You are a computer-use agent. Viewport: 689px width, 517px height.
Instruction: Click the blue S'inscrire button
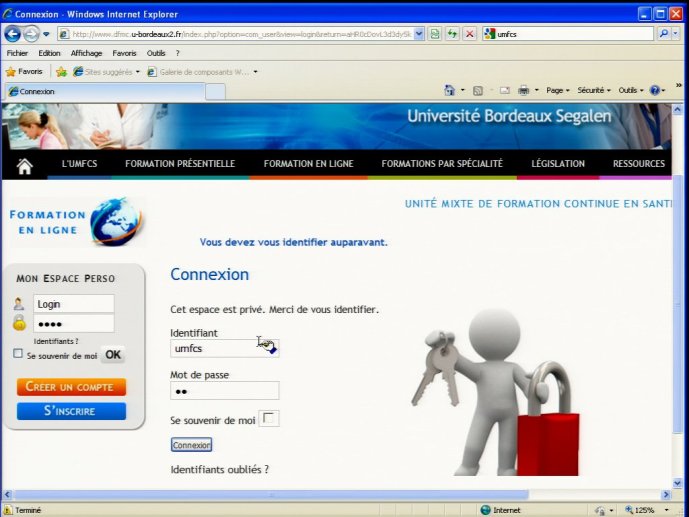(x=71, y=411)
